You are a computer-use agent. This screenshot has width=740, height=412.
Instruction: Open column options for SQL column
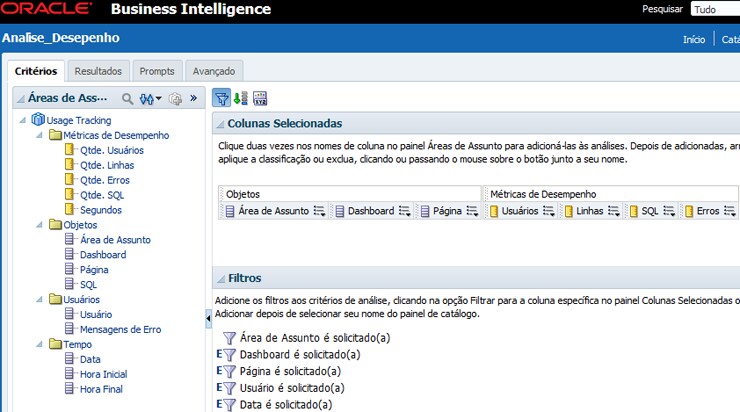click(669, 211)
